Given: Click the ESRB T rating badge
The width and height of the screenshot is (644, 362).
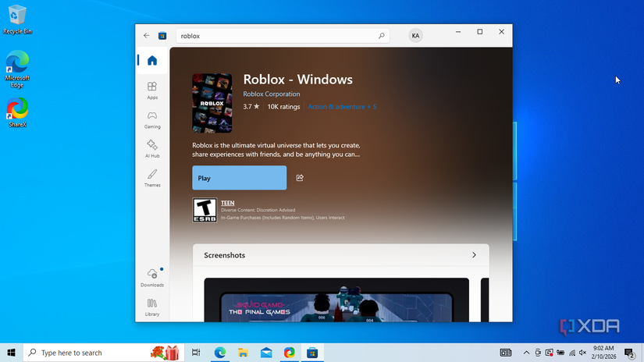Looking at the screenshot, I should [x=205, y=210].
